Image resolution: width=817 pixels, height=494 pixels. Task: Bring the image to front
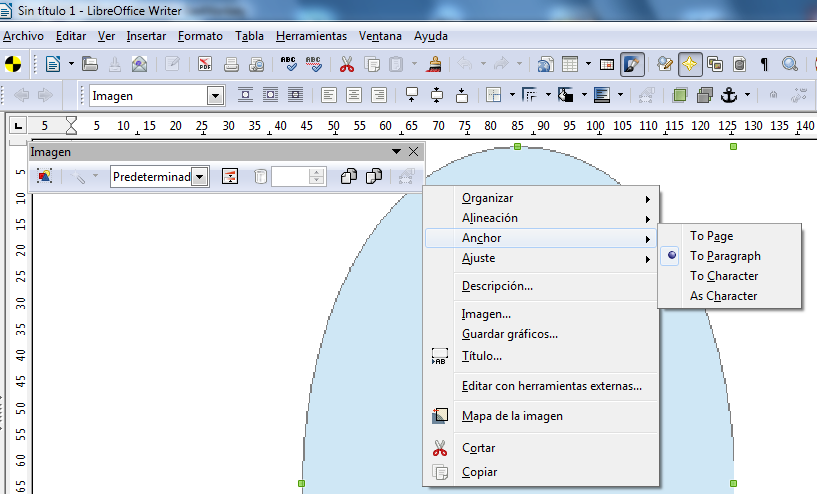[x=679, y=95]
